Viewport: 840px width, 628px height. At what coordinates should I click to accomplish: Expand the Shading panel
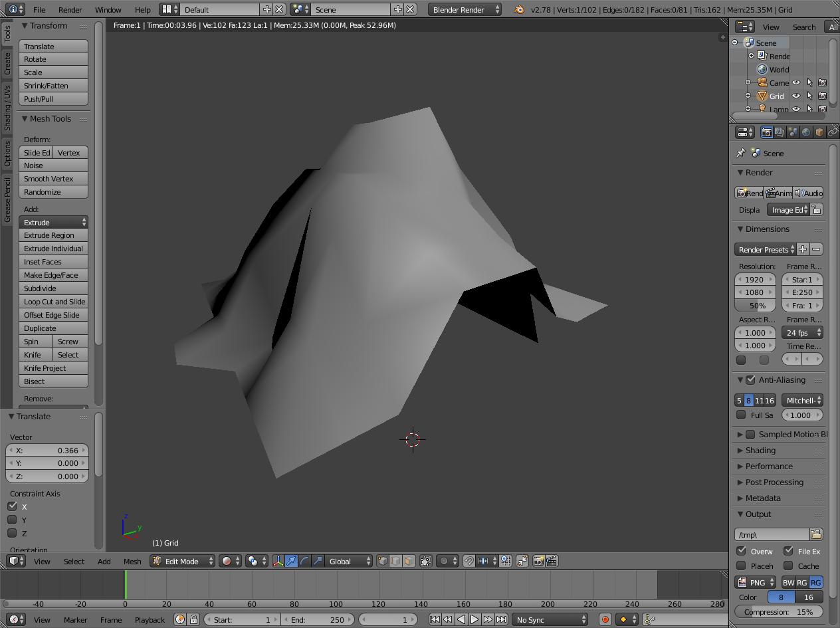[760, 451]
